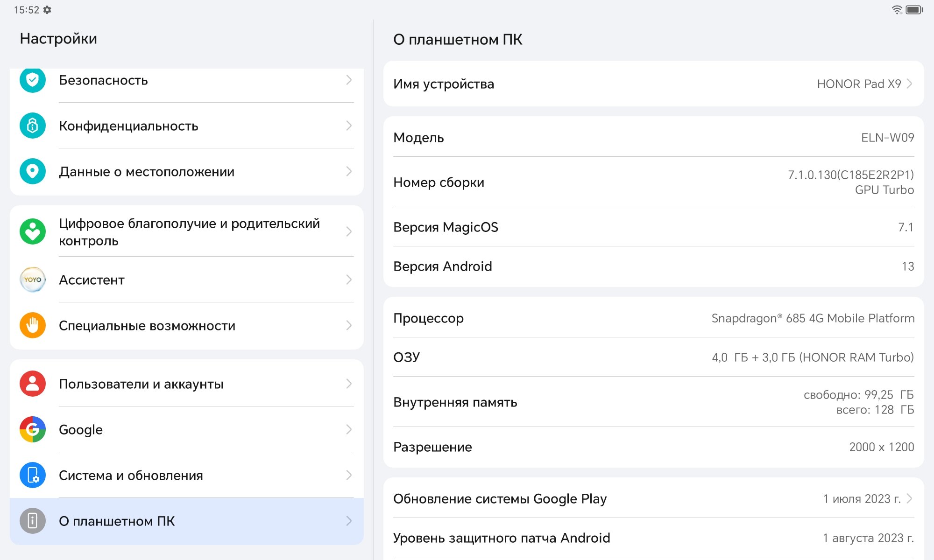Open Специальные возможности settings
The image size is (934, 560).
[187, 325]
